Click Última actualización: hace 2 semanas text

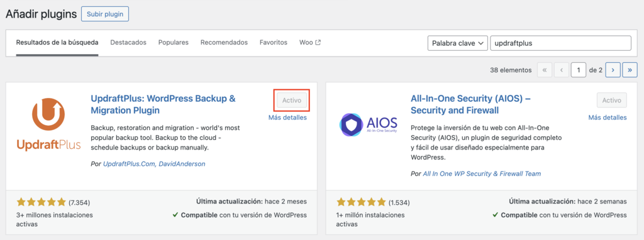point(568,202)
